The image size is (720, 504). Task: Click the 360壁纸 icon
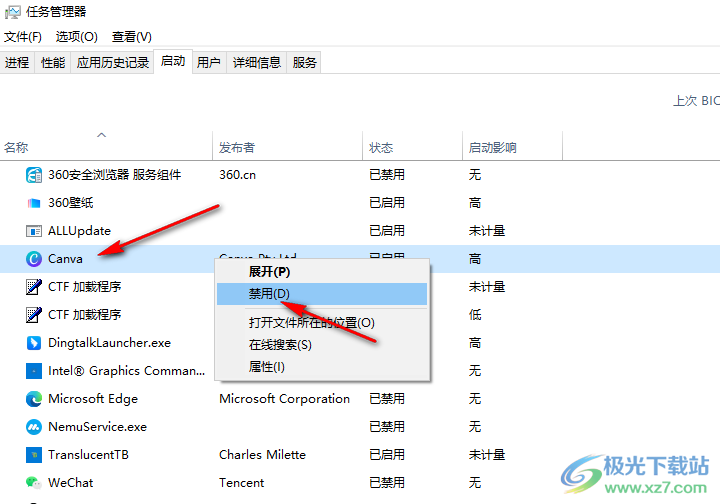click(34, 203)
